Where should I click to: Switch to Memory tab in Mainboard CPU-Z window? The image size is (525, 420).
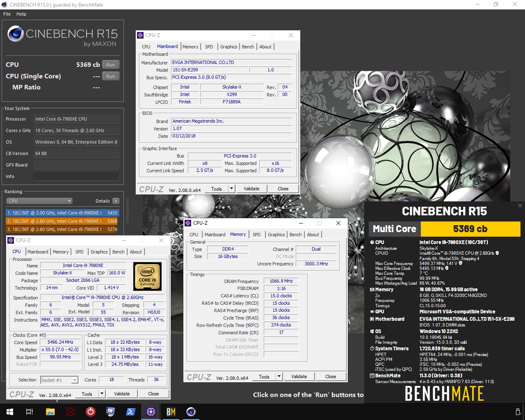190,47
